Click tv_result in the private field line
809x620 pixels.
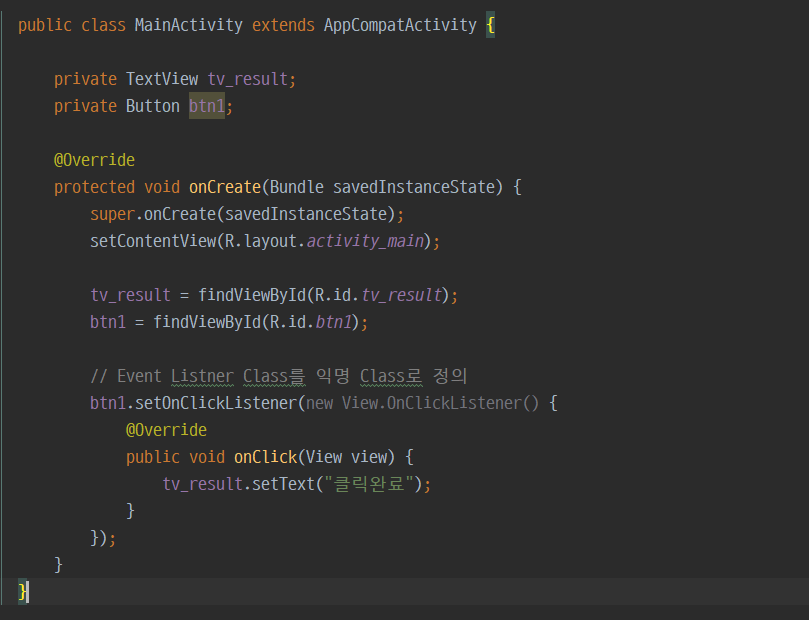tap(247, 79)
